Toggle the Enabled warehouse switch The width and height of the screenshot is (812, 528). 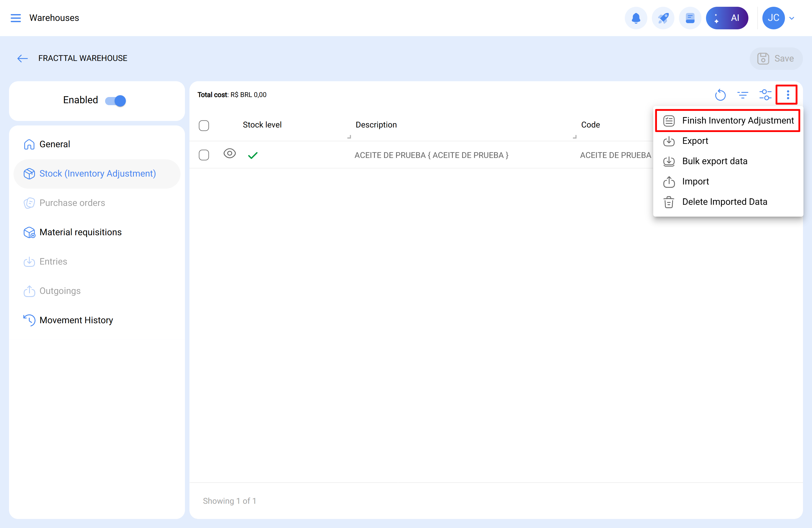click(x=115, y=101)
